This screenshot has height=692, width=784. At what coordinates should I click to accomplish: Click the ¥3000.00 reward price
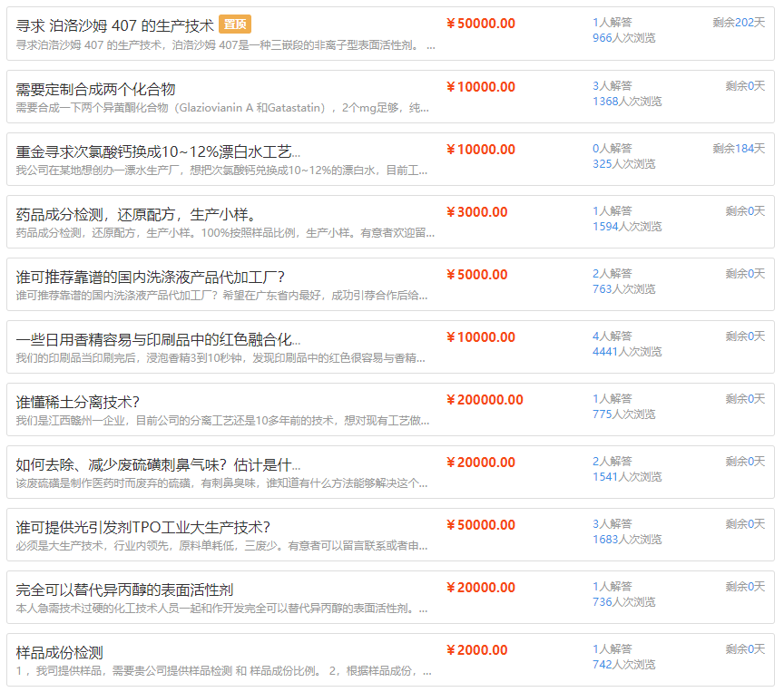coord(476,212)
